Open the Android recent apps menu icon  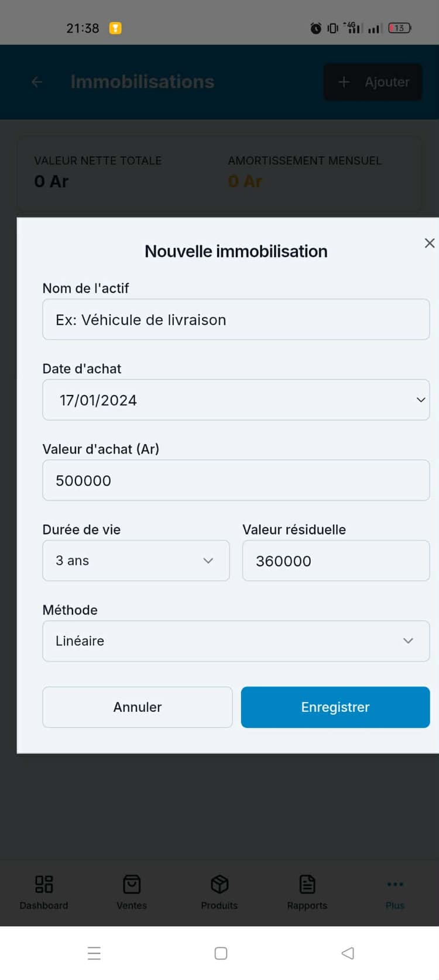[94, 953]
